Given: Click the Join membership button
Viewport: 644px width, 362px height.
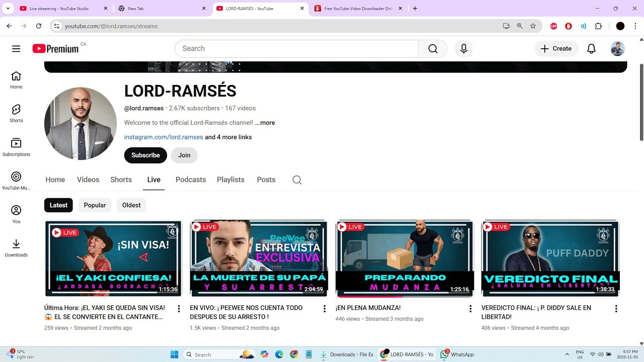Looking at the screenshot, I should pos(184,155).
